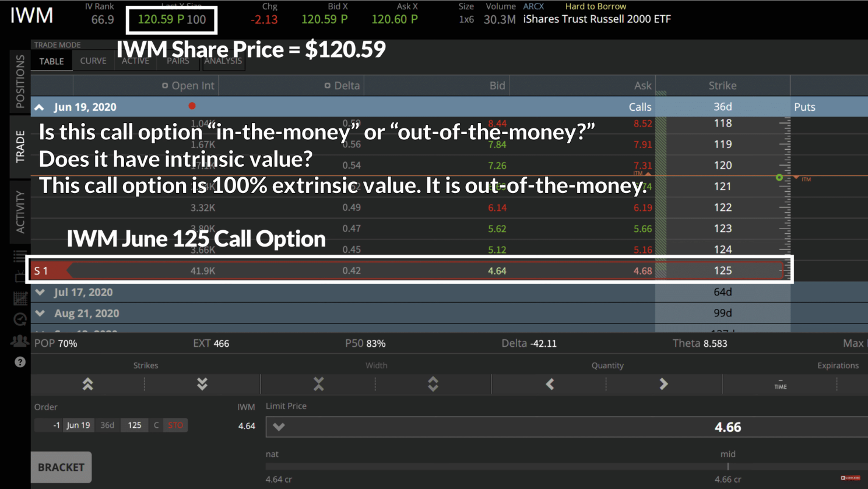Viewport: 868px width, 489px height.
Task: Shift strikes down with double down chevrons
Action: click(x=202, y=384)
